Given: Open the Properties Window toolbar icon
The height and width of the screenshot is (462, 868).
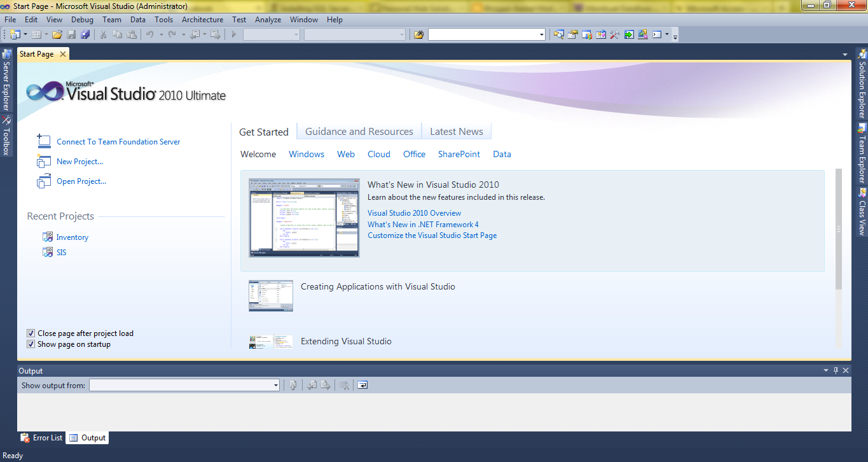Looking at the screenshot, I should (x=573, y=34).
